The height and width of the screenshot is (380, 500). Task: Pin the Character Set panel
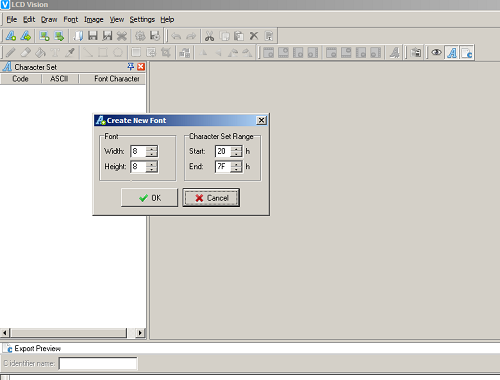coord(131,67)
